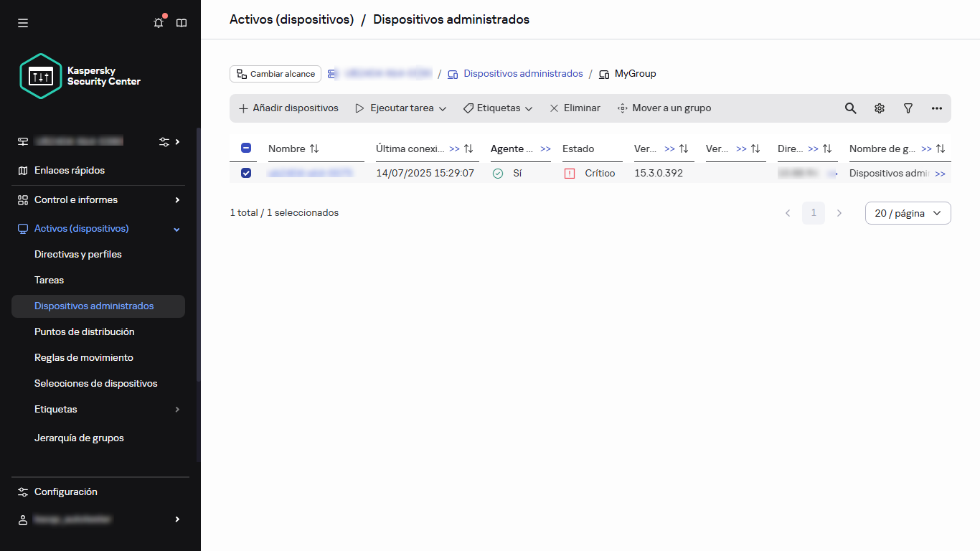The width and height of the screenshot is (980, 551).
Task: Open the 20 / página page size dropdown
Action: coord(908,213)
